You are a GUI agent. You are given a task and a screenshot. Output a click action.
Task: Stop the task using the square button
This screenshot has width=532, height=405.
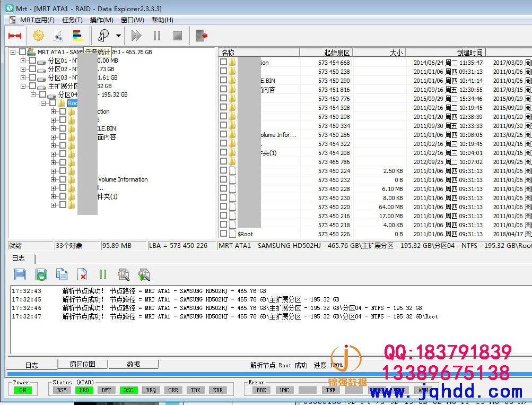178,36
